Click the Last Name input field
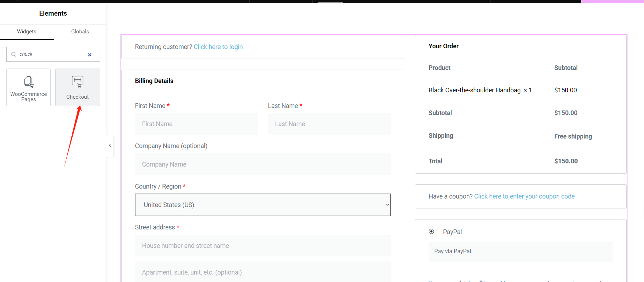The height and width of the screenshot is (282, 644). pyautogui.click(x=329, y=124)
